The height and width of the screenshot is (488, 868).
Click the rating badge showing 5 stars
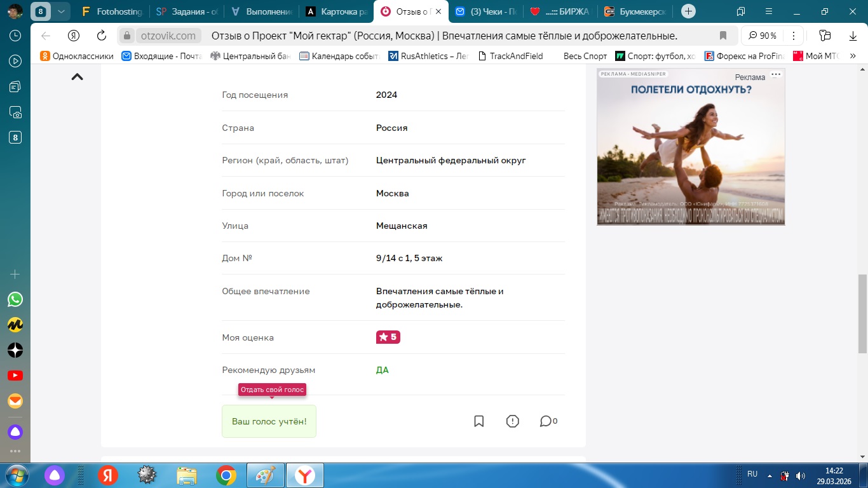coord(388,337)
